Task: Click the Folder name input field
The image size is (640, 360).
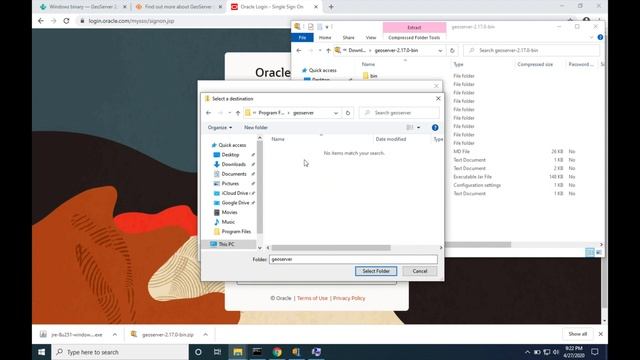Action: (x=353, y=259)
